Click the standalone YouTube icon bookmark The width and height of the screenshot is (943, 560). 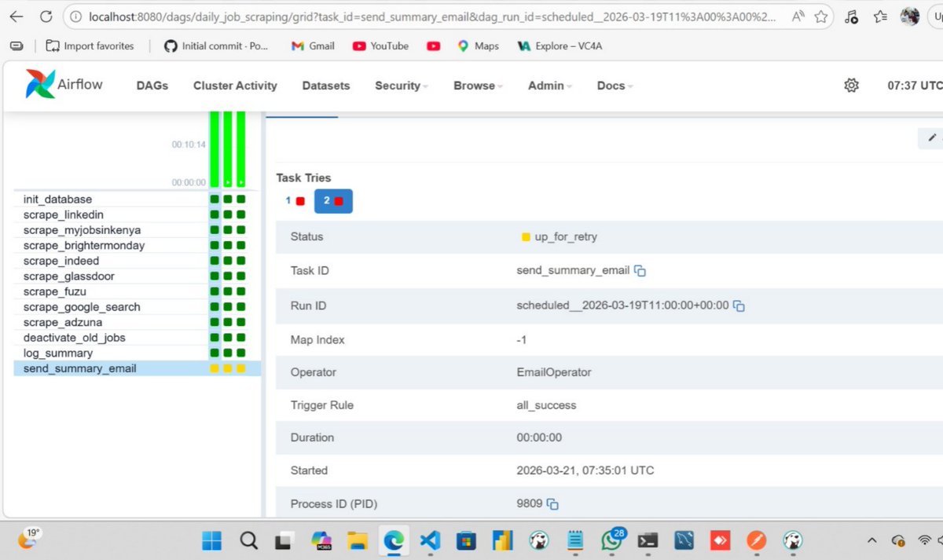click(433, 46)
